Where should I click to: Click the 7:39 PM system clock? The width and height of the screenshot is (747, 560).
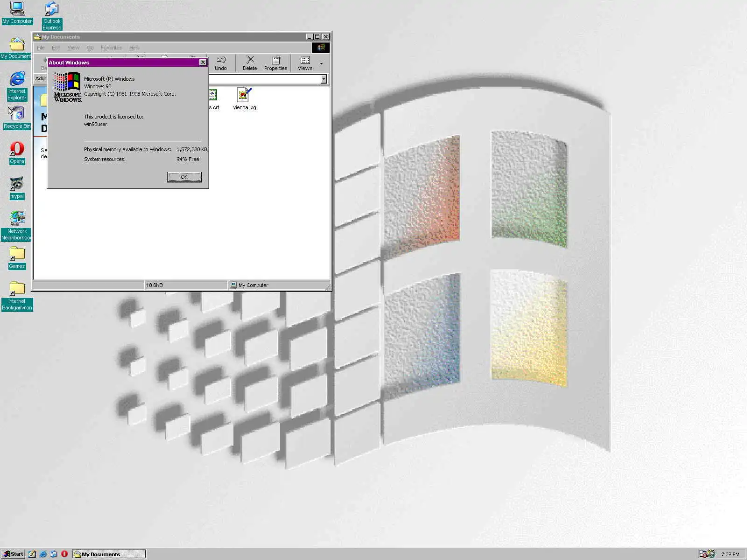730,554
